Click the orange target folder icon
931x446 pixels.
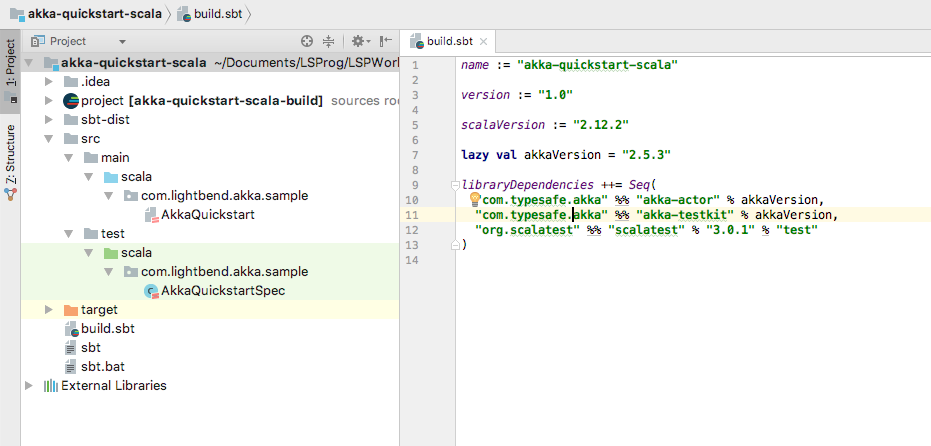[71, 310]
